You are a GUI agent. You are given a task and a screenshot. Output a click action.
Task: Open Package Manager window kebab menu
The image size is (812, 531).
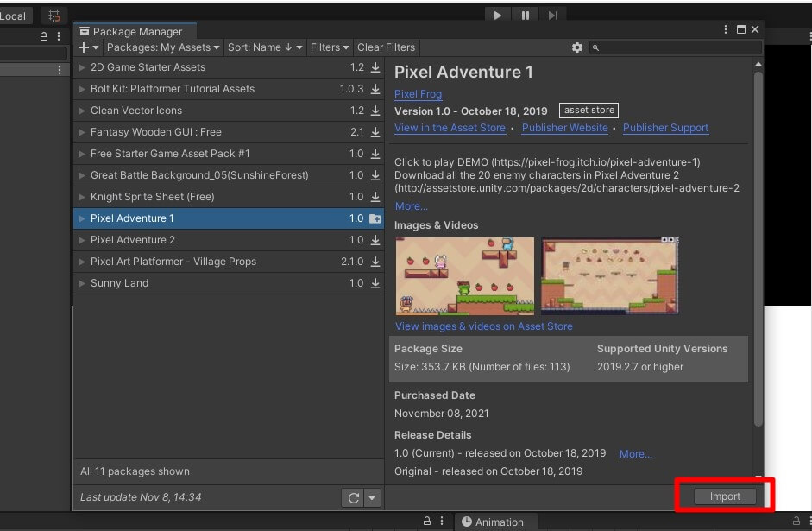[x=726, y=29]
